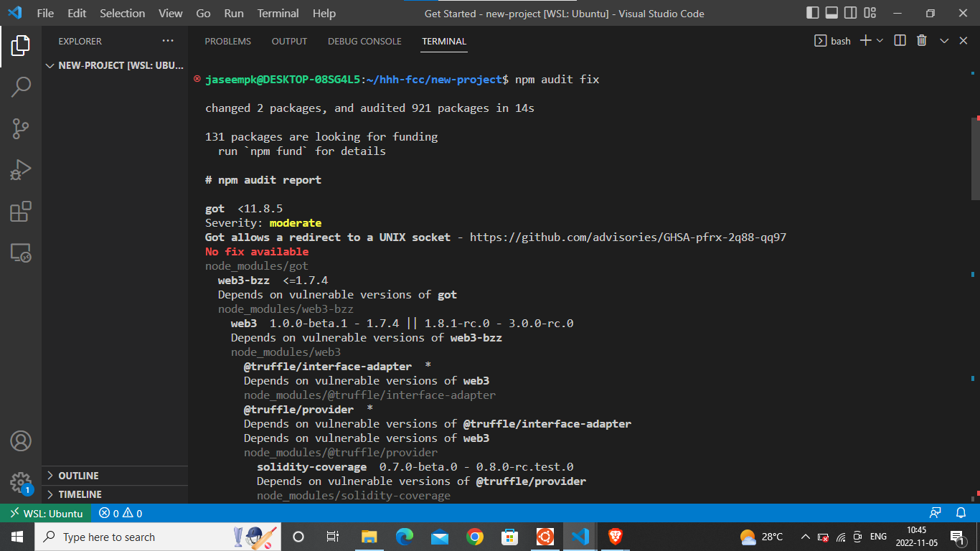Open the GitHub advisory GHSA-pfrx-2q88-qq97 link
This screenshot has width=980, height=551.
coord(628,237)
